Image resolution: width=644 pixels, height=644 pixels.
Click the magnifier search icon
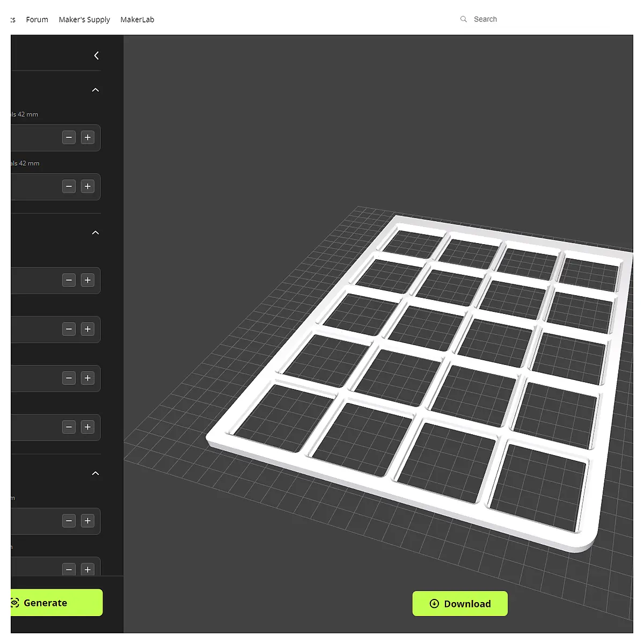coord(464,19)
